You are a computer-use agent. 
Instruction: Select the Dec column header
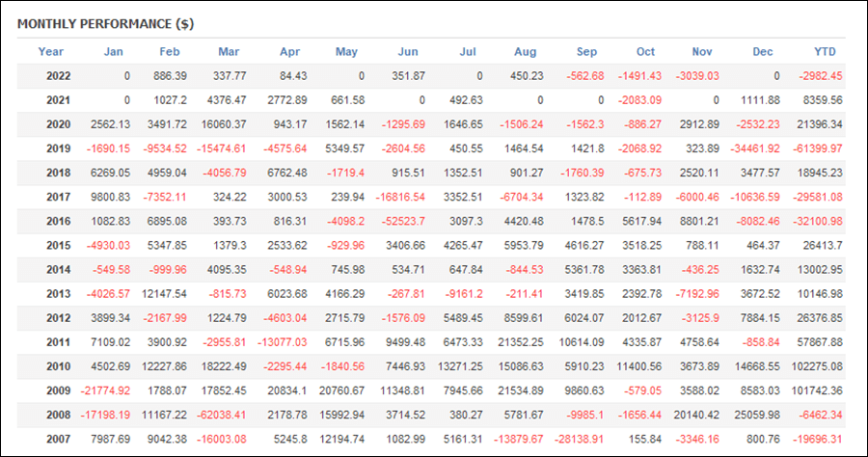762,51
